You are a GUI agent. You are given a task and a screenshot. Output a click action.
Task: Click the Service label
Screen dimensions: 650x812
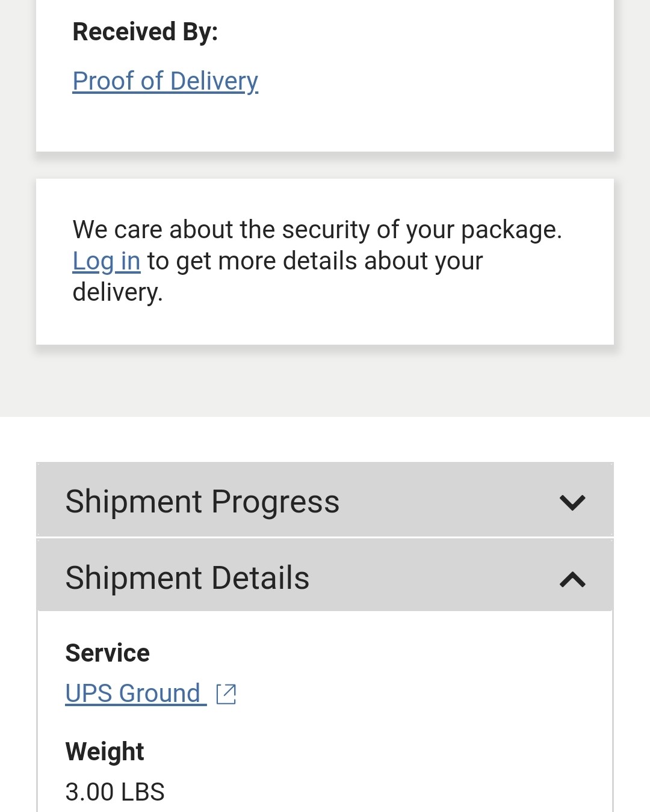(108, 653)
